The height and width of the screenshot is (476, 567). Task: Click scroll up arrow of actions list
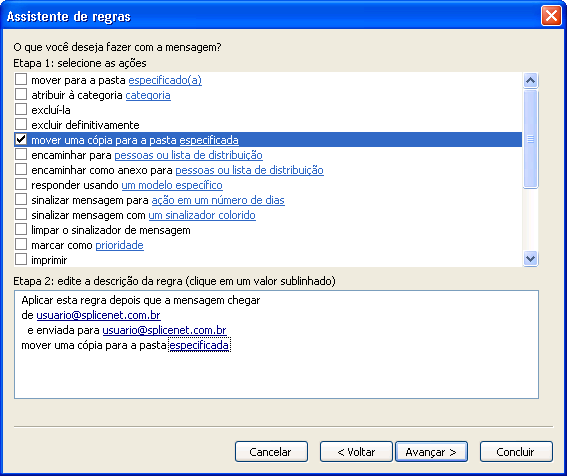[x=530, y=80]
